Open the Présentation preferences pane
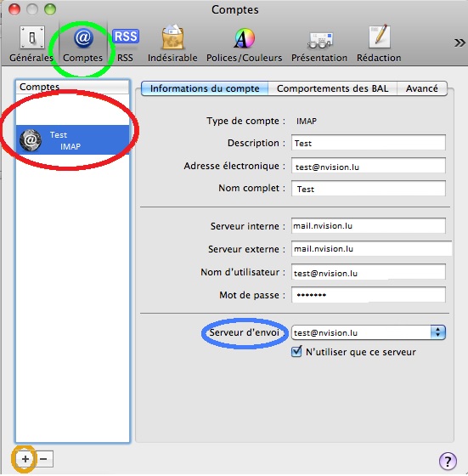 pyautogui.click(x=319, y=44)
